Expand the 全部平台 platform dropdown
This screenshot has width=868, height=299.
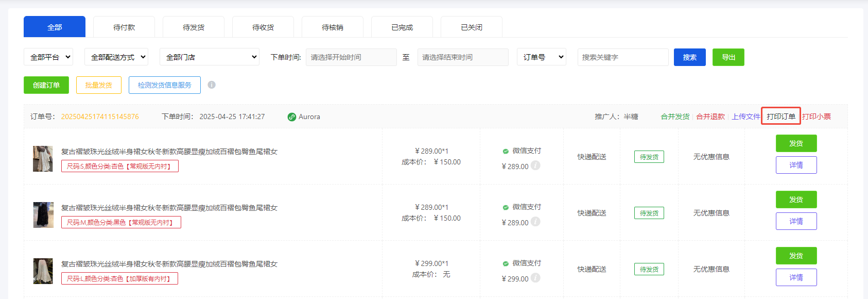48,57
